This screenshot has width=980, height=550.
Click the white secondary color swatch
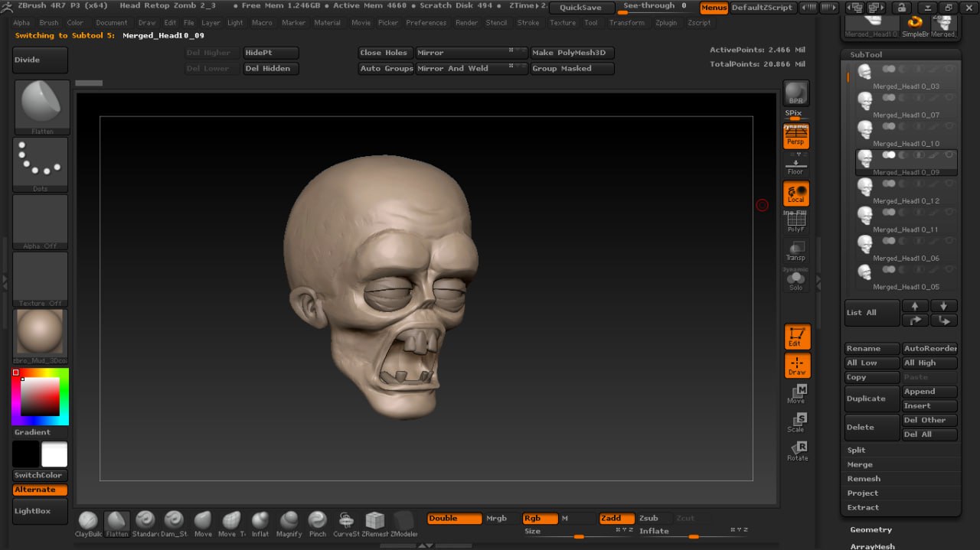(x=54, y=454)
